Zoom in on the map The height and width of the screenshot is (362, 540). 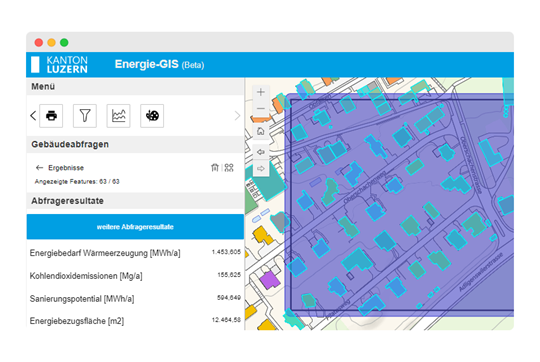(x=261, y=92)
